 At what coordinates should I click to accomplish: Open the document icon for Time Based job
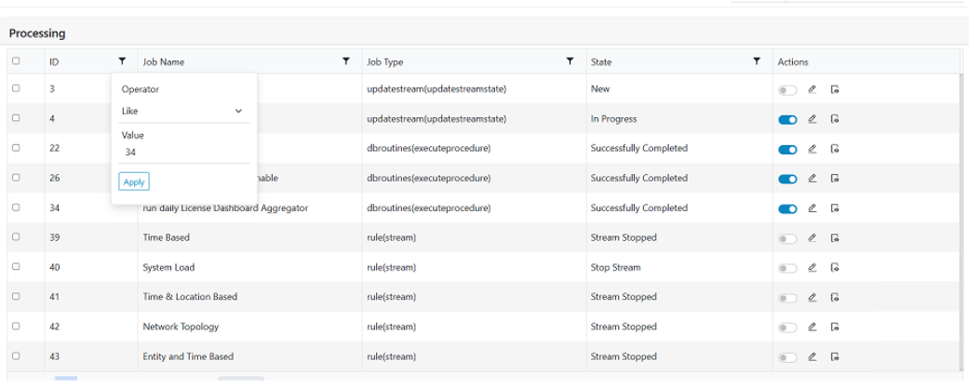pyautogui.click(x=835, y=238)
